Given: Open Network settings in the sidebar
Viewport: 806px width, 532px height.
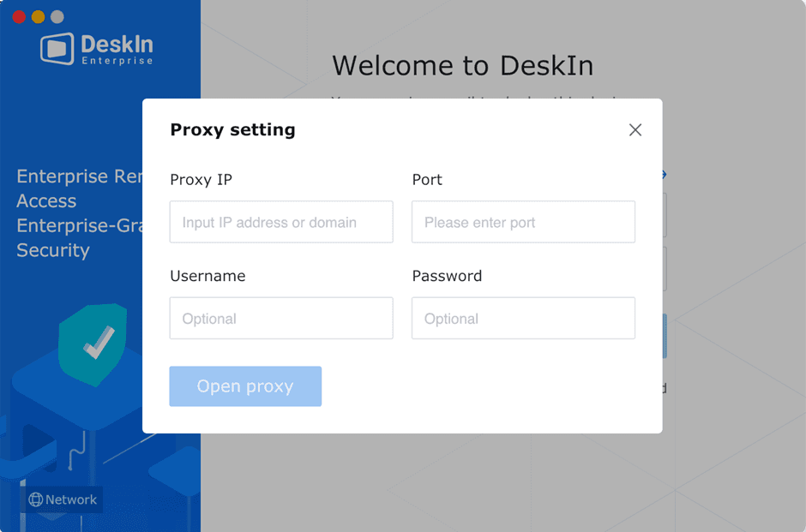Looking at the screenshot, I should pos(63,499).
